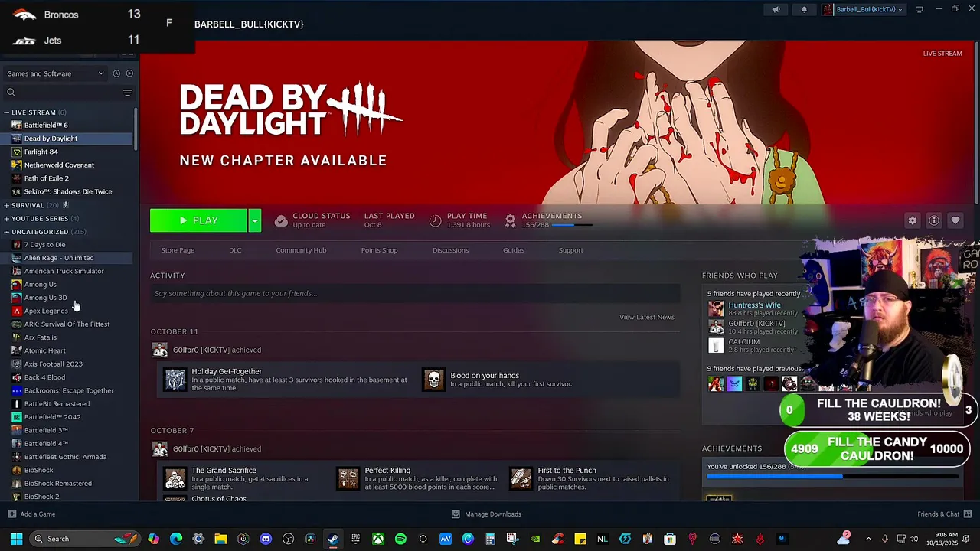Click The Grand Sacrifice achievement icon
Screen dimensions: 980x551
pyautogui.click(x=175, y=479)
